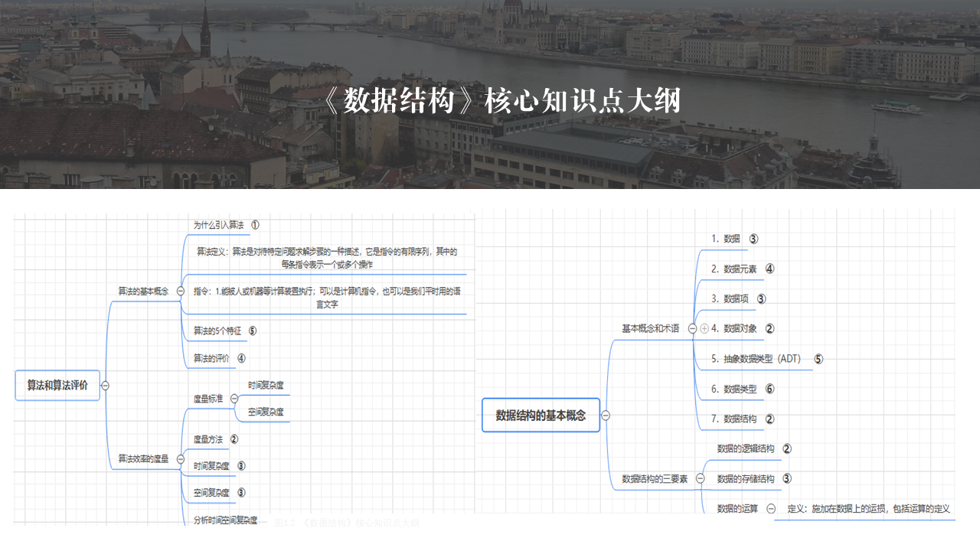The height and width of the screenshot is (551, 980).
Task: Collapse the 算法的基本概念 branch
Action: click(180, 291)
